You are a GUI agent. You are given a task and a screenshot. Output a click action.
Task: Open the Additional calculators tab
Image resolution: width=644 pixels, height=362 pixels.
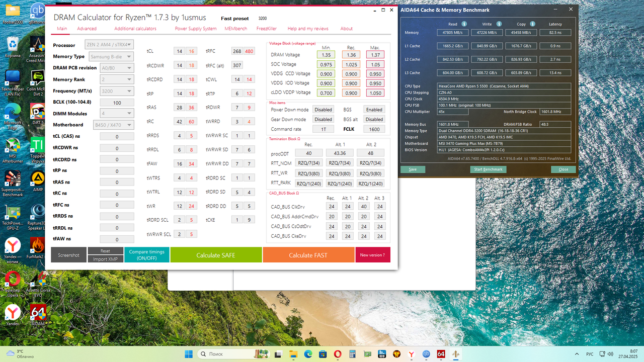tap(135, 29)
